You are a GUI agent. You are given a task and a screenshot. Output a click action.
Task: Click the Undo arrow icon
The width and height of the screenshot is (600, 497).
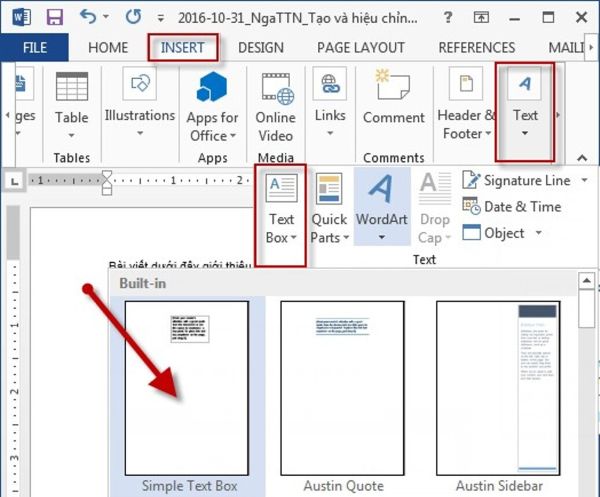[90, 17]
